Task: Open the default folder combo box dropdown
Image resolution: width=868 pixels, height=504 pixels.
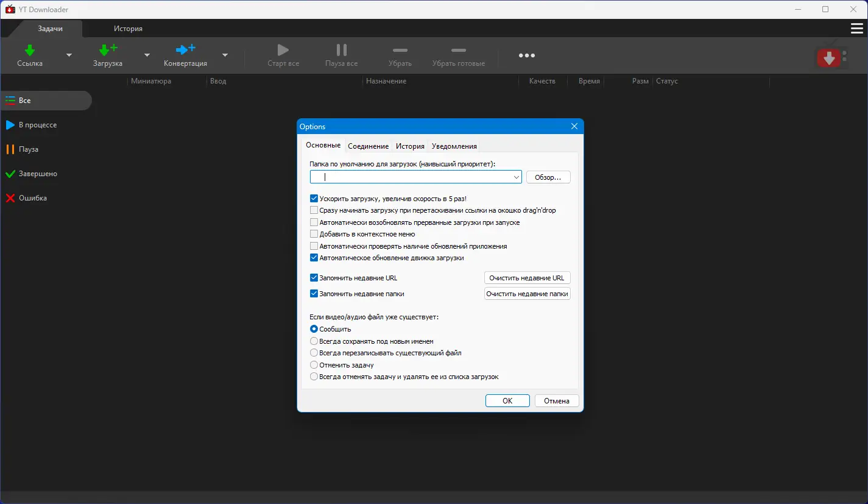Action: click(x=517, y=177)
